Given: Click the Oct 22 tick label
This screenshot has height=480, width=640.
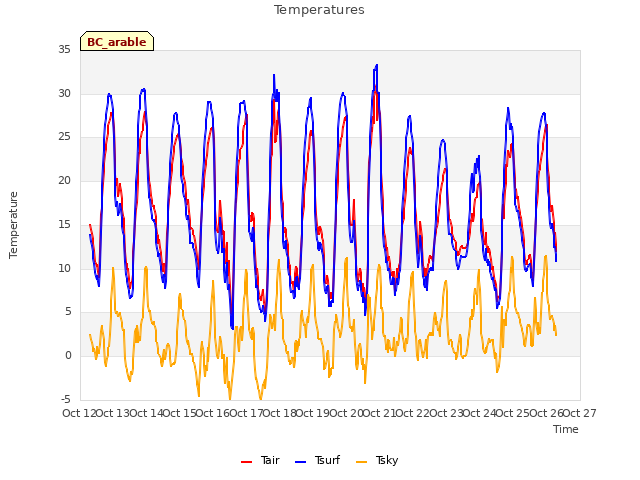Looking at the screenshot, I should tap(413, 413).
